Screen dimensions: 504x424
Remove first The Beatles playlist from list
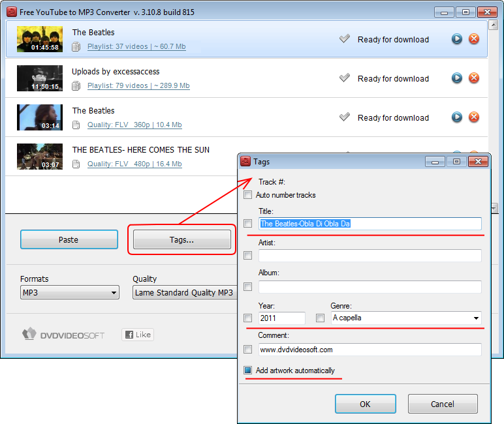pos(474,39)
